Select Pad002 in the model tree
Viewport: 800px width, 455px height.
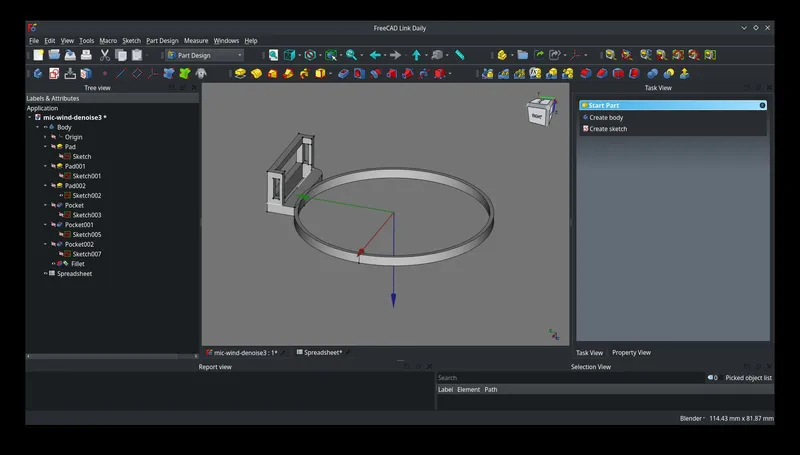pyautogui.click(x=75, y=186)
